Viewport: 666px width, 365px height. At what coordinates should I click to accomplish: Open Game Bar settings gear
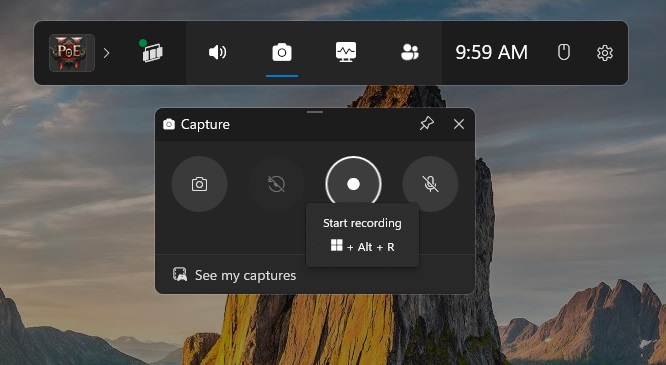[x=605, y=53]
